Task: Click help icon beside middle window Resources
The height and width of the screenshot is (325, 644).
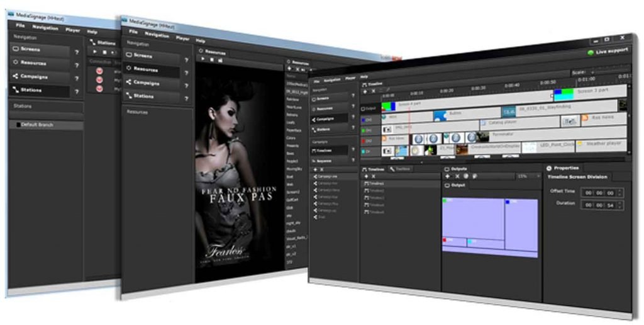Action: 186,73
